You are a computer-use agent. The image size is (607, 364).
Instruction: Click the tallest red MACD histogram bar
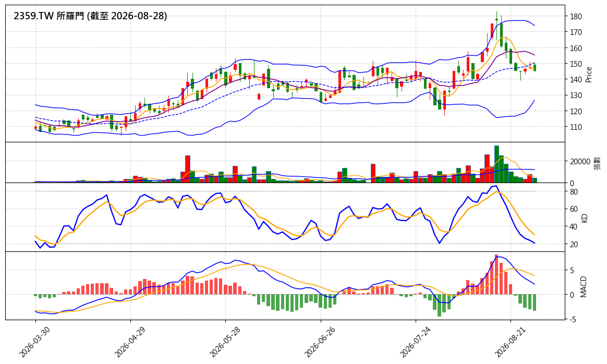tap(496, 274)
